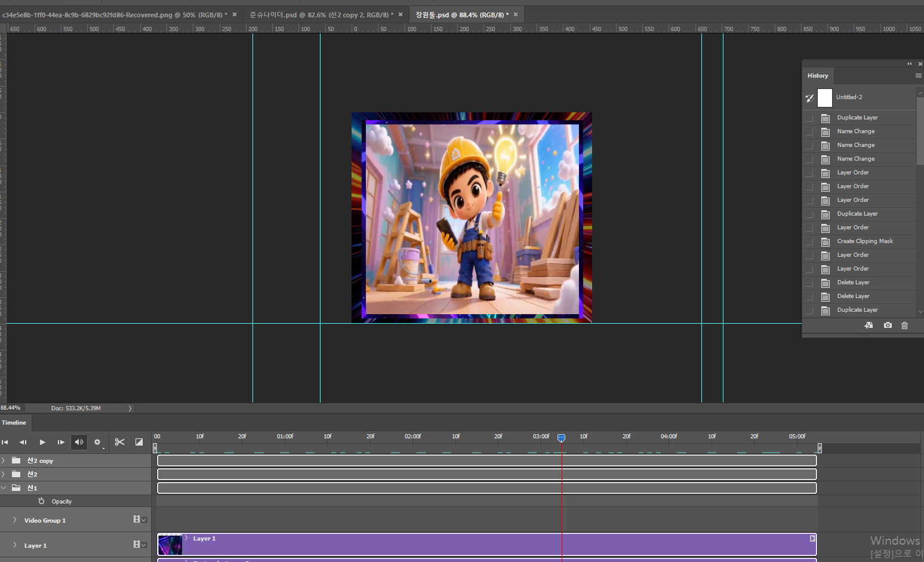Go to the first frame in Timeline
924x562 pixels.
tap(5, 442)
